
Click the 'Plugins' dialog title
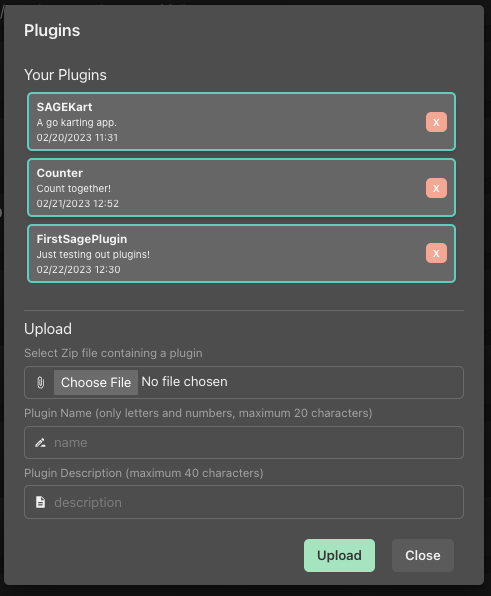[52, 30]
